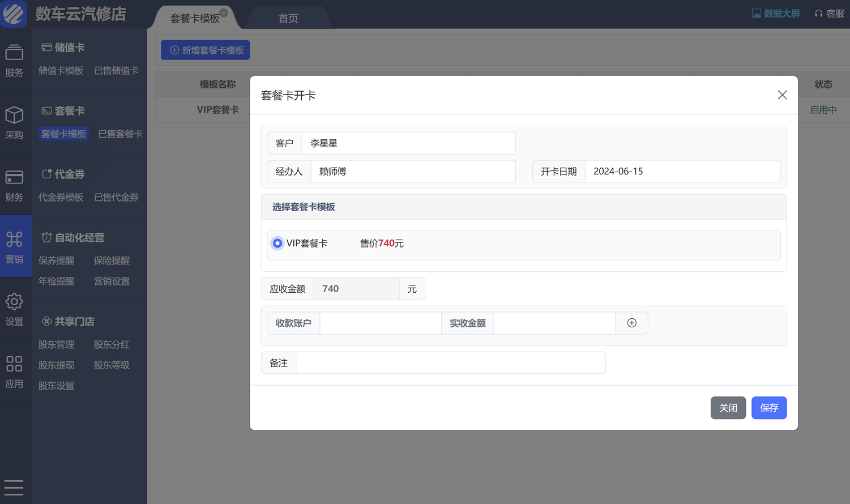Switch to the 套餐卡模板 tab

[x=195, y=18]
